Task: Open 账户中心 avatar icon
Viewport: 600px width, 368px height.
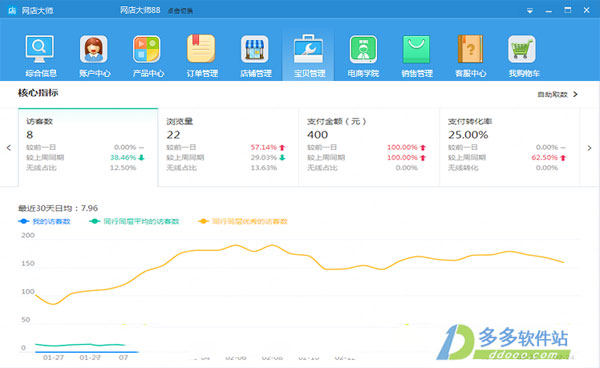Action: [94, 49]
